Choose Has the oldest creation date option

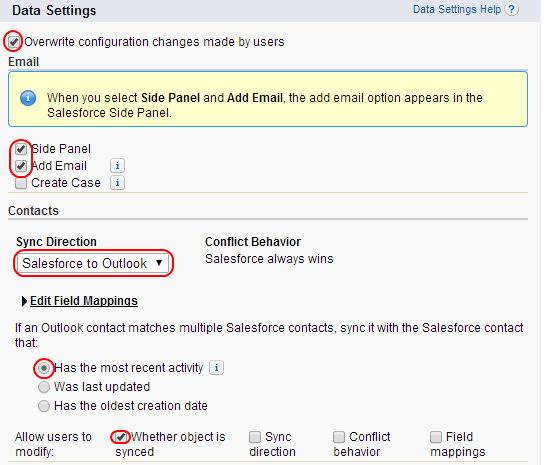(x=44, y=406)
